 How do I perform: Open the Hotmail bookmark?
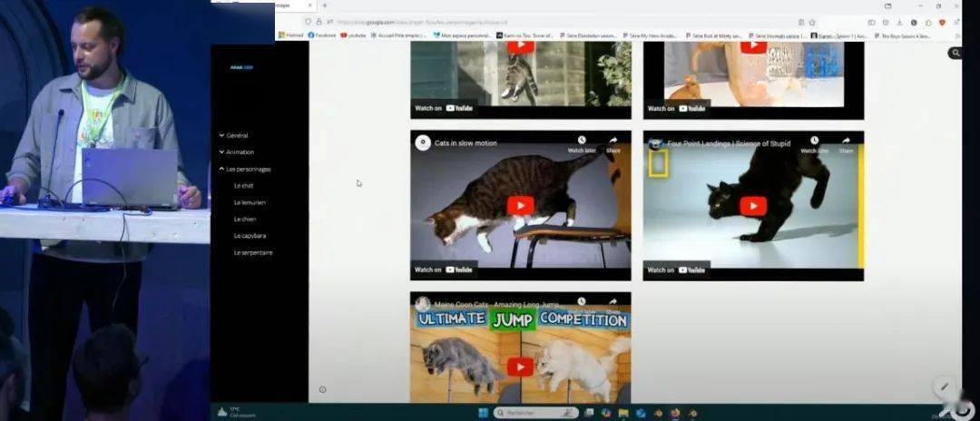point(290,35)
